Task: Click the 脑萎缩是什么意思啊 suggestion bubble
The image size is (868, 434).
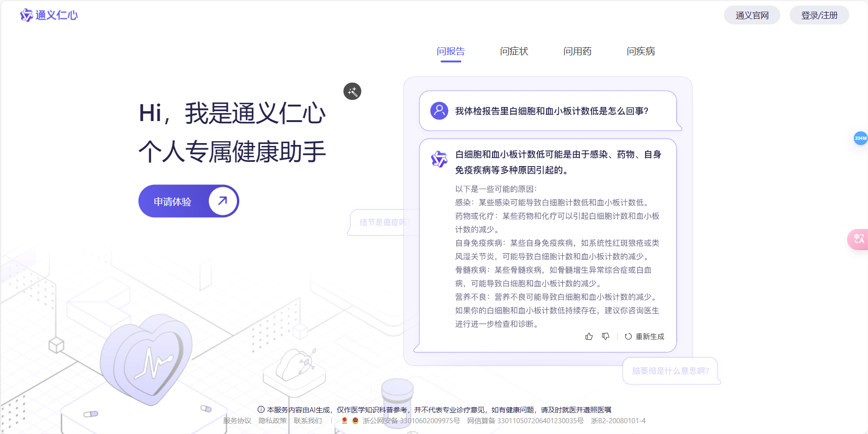Action: point(670,371)
